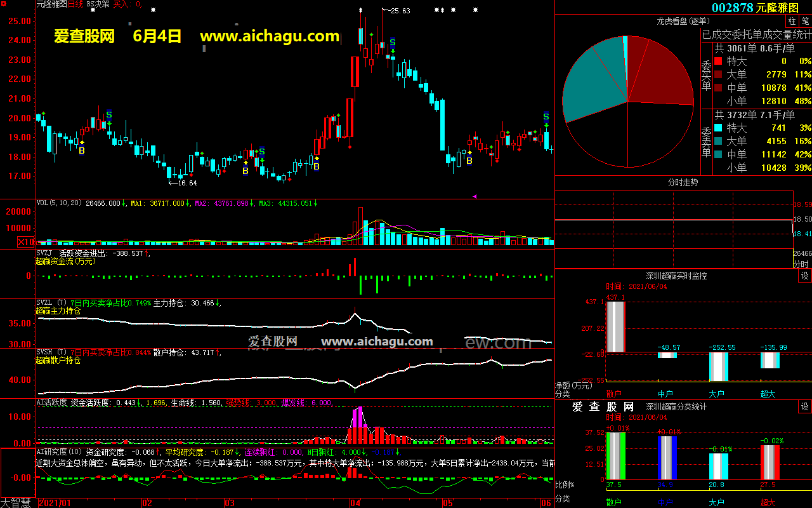
Task: Click the dark red 大单 buy-order legend swatch
Action: 718,75
